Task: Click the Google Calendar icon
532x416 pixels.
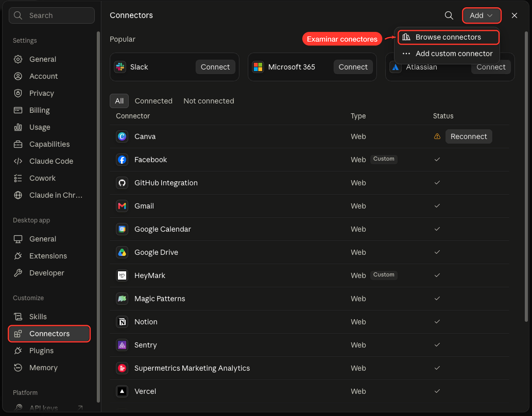Action: click(x=122, y=229)
